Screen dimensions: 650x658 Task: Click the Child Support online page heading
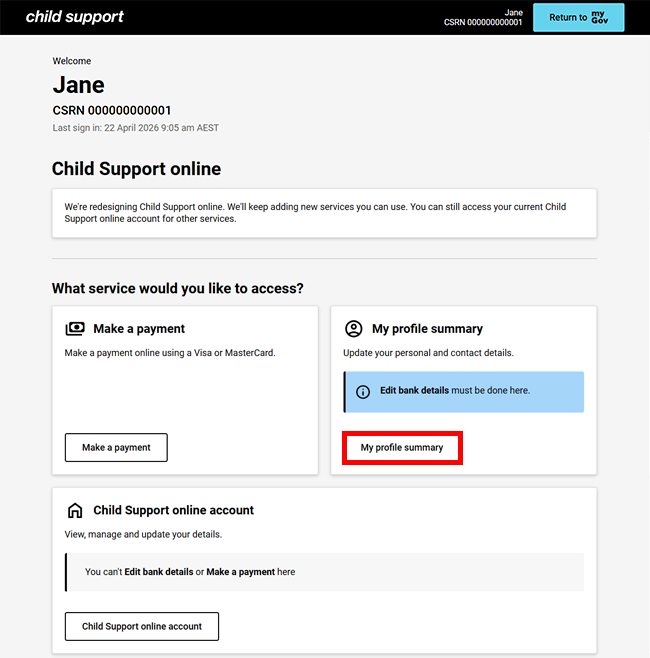(136, 169)
